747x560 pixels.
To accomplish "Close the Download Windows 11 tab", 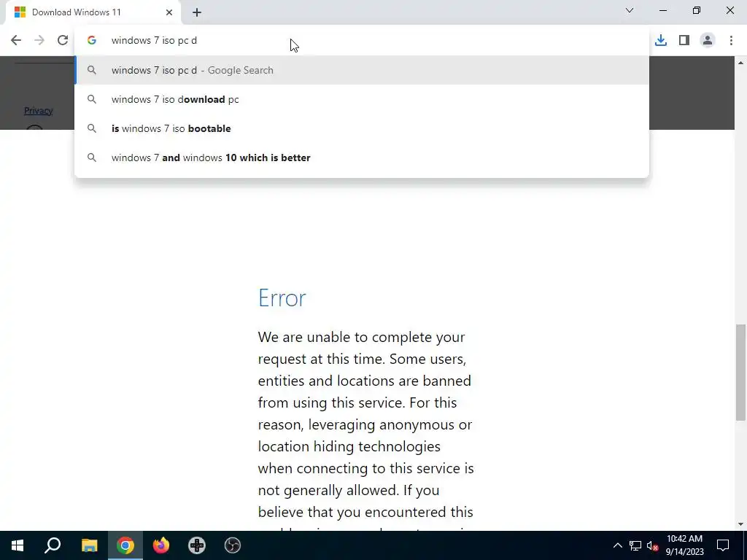I will [169, 12].
